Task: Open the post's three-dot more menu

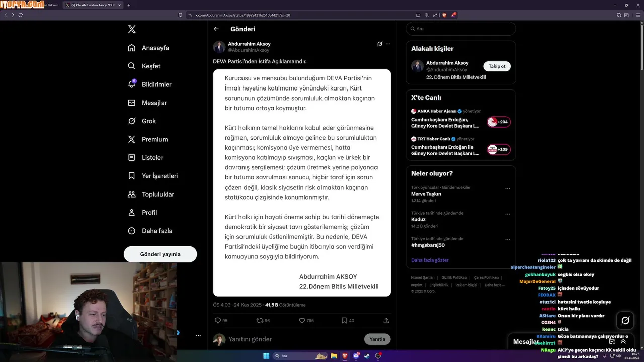Action: 388,44
